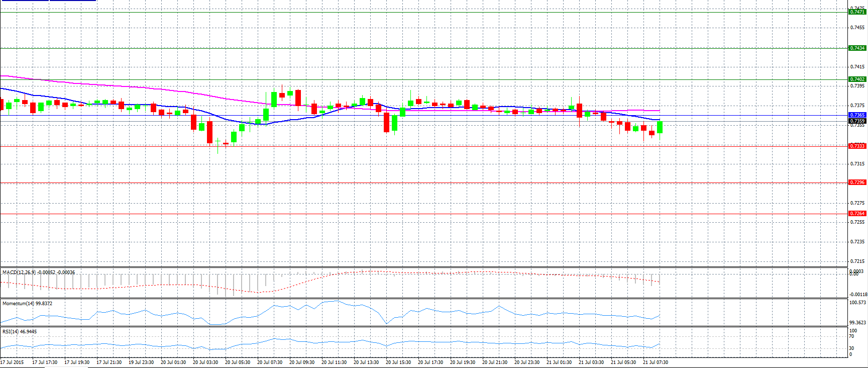Click the 21 Jul 01:30 time label

pos(559,362)
